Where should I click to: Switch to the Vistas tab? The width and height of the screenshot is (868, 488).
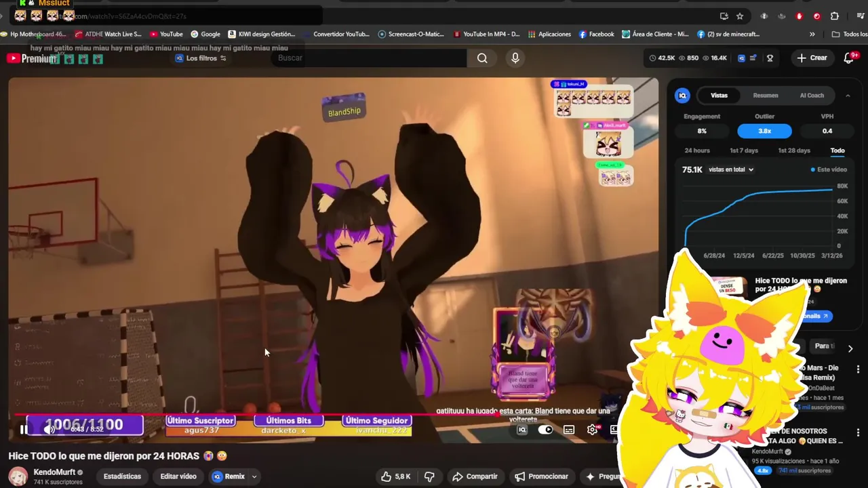[x=719, y=96]
